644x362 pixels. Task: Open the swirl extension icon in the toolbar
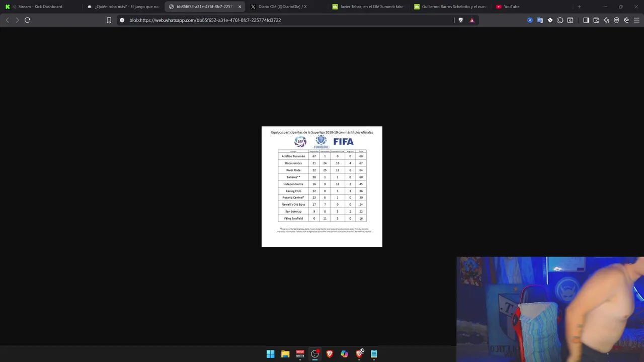click(x=626, y=20)
